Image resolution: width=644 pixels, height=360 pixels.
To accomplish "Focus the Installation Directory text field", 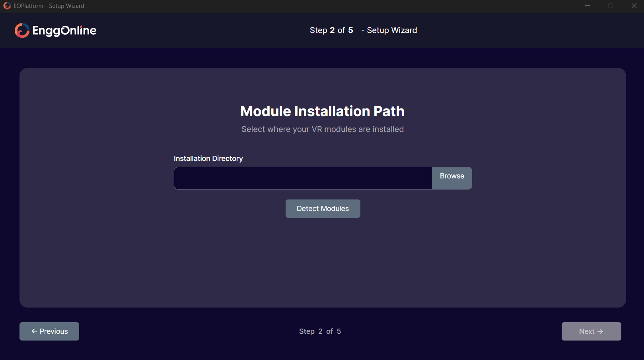I will click(303, 178).
